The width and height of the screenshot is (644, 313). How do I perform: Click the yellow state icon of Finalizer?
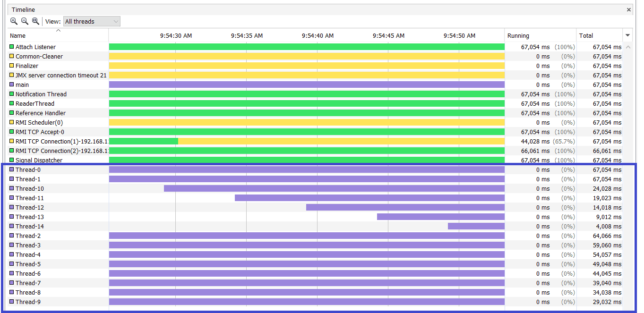pos(12,66)
